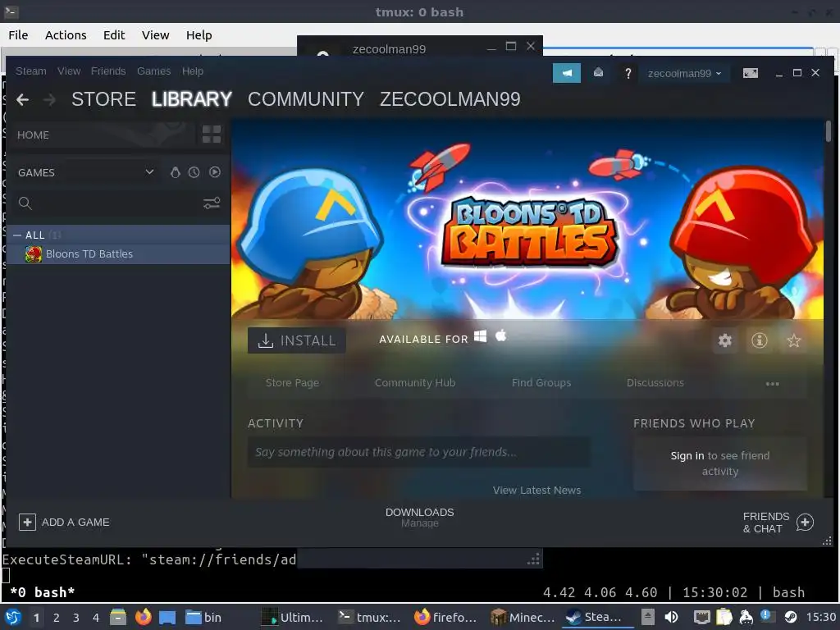Add game to favorites with star icon
Screen dimensions: 840x630
pyautogui.click(x=794, y=340)
